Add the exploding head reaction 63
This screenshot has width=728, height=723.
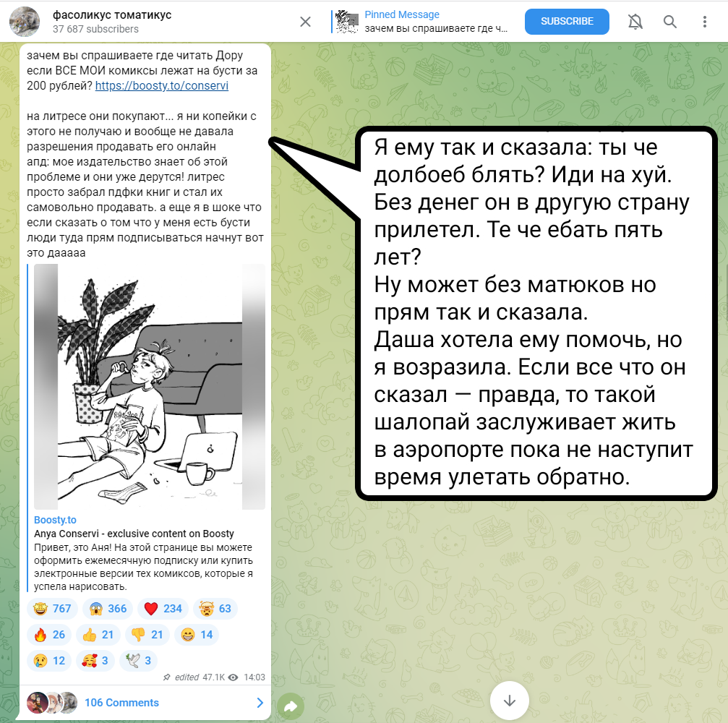click(x=215, y=608)
